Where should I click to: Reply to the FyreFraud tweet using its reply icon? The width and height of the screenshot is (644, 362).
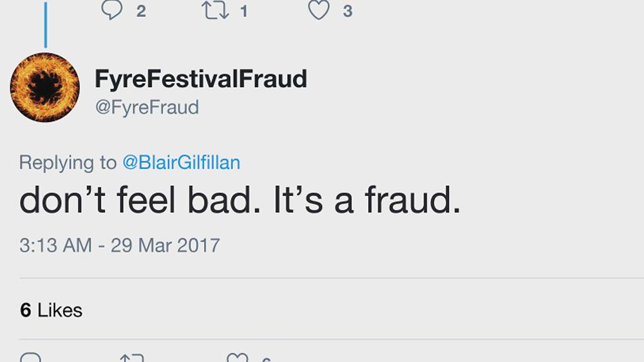coord(30,357)
